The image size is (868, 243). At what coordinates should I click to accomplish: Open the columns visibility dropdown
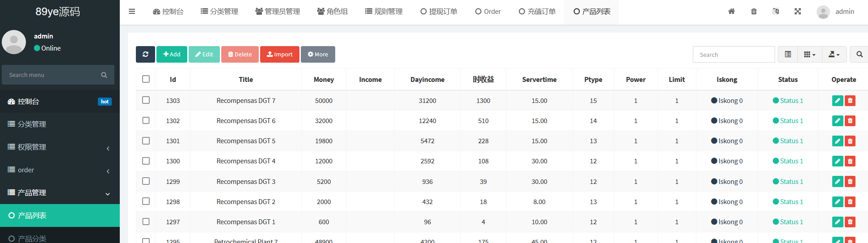click(x=809, y=54)
